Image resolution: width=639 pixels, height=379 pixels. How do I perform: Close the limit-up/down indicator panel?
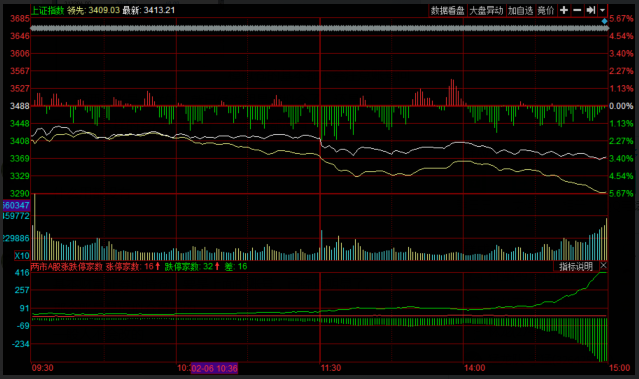pos(604,266)
